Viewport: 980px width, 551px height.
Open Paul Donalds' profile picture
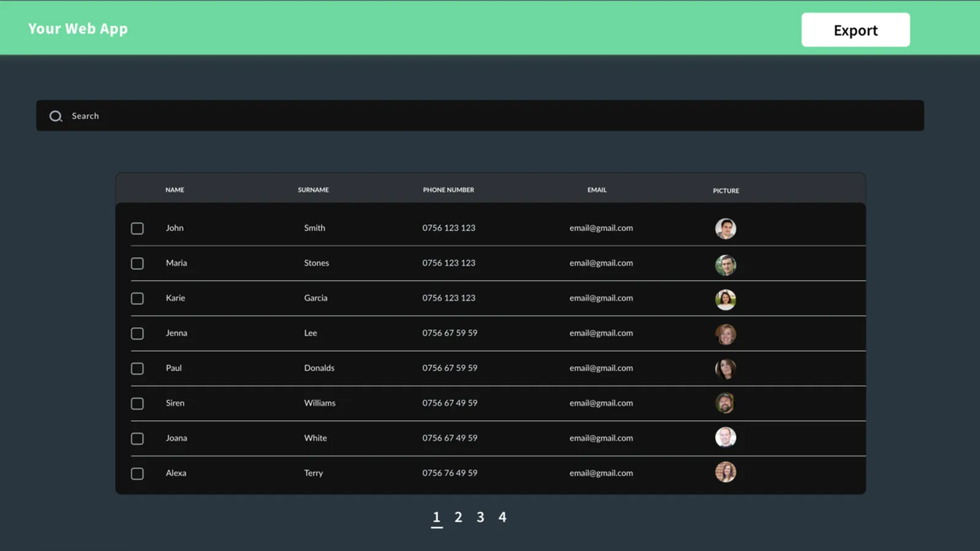726,369
